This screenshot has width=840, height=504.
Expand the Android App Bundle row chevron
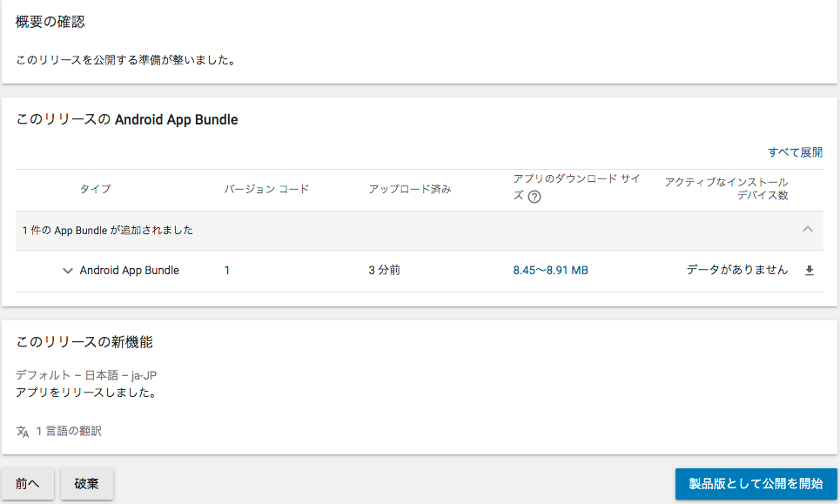68,271
